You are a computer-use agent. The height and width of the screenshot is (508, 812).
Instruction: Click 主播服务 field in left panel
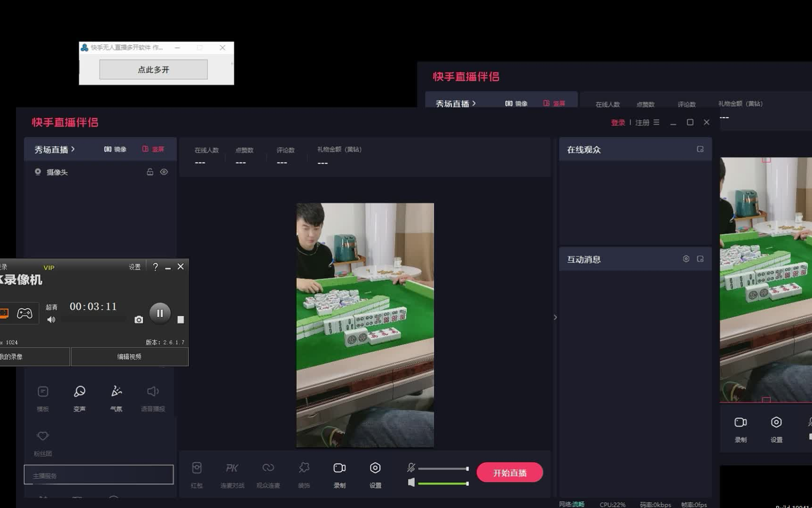pos(99,475)
